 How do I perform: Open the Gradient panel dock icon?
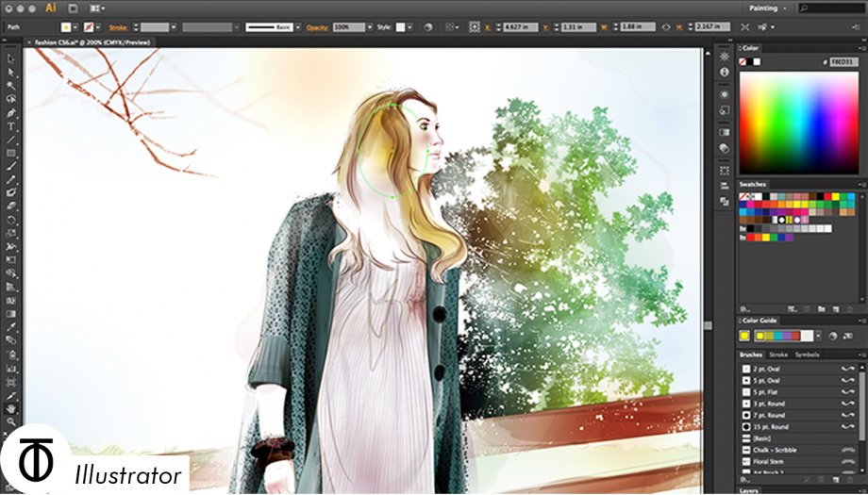(x=724, y=132)
